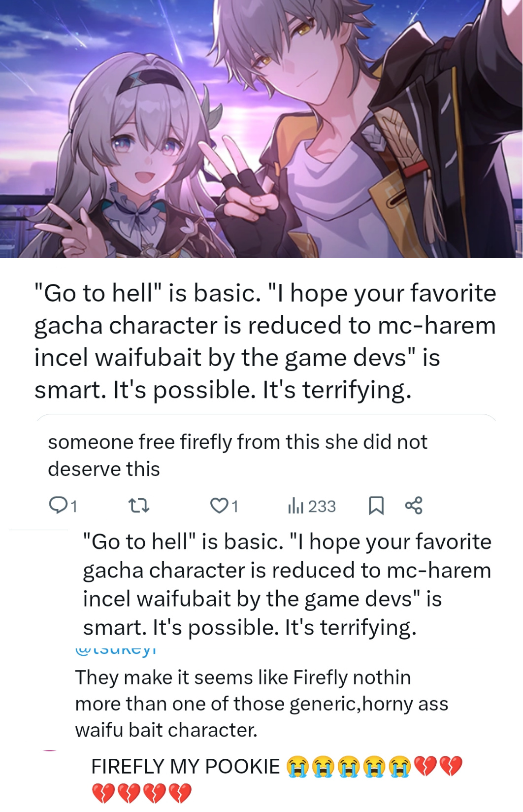The width and height of the screenshot is (523, 812).
Task: Click the retweet arrows icon
Action: pyautogui.click(x=138, y=506)
